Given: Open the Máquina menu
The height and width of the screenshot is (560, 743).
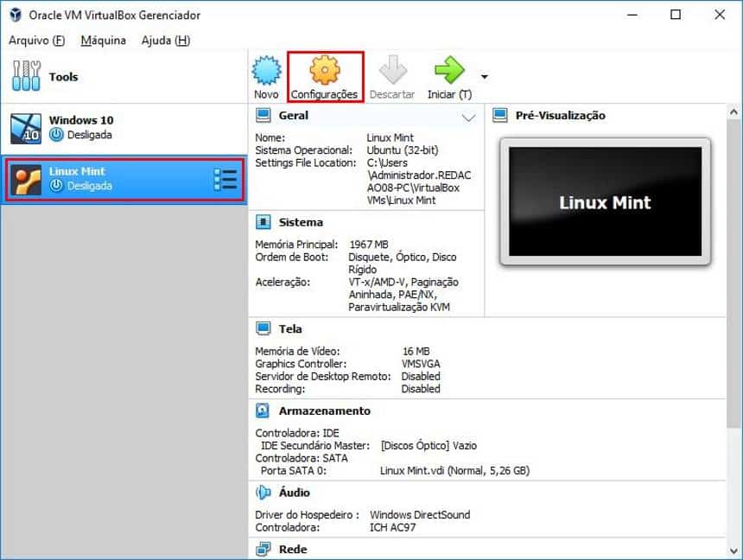Looking at the screenshot, I should pyautogui.click(x=103, y=40).
